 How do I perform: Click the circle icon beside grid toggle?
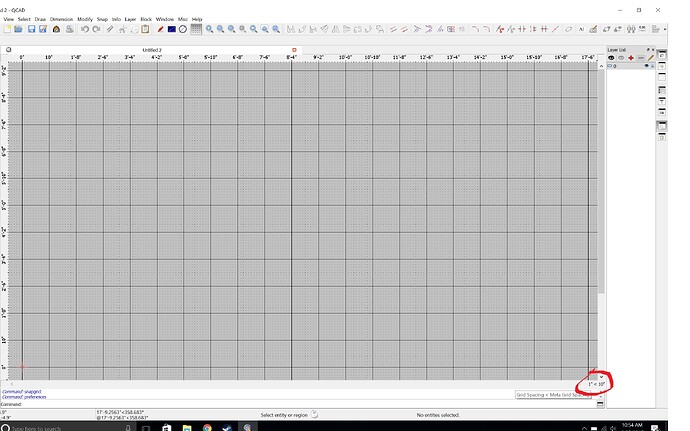[183, 29]
